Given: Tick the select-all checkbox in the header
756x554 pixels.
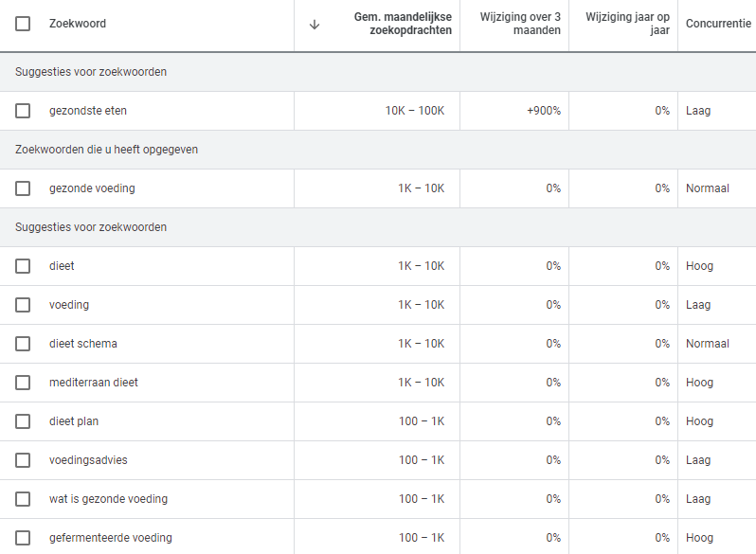Looking at the screenshot, I should point(23,24).
